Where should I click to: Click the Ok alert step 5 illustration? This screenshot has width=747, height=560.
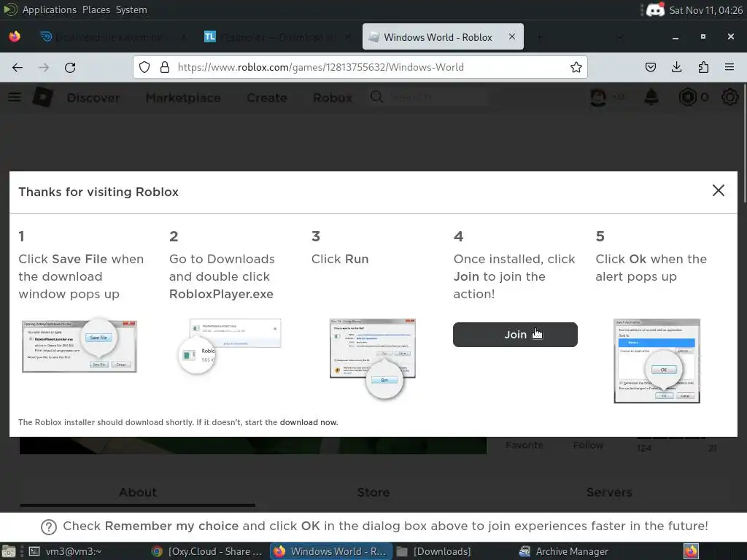tap(657, 361)
